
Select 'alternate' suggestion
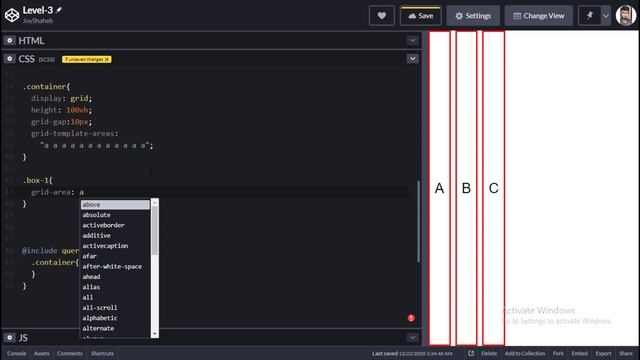click(115, 328)
